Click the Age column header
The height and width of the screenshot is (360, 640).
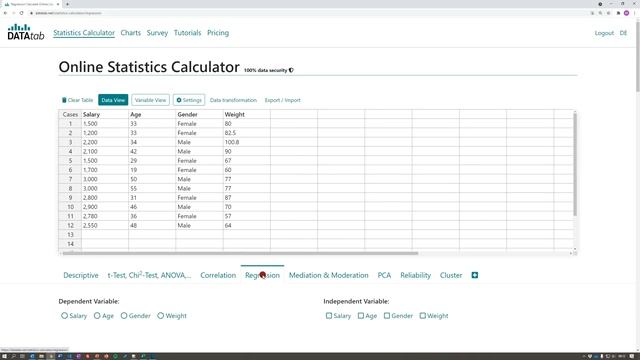coord(152,114)
